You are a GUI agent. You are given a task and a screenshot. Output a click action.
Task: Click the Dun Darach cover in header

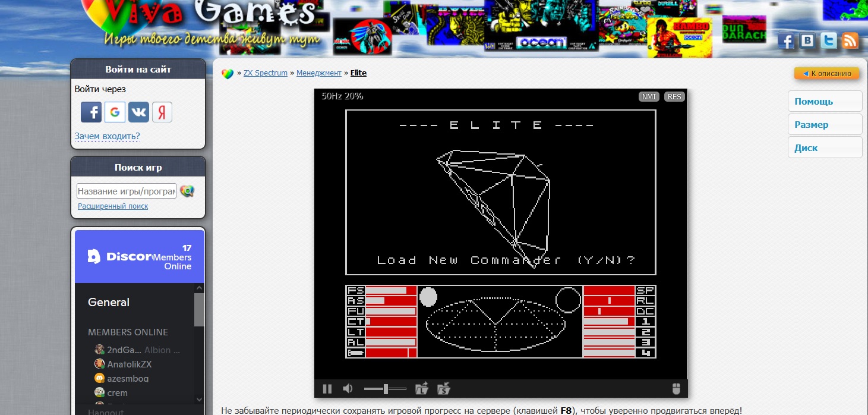744,29
